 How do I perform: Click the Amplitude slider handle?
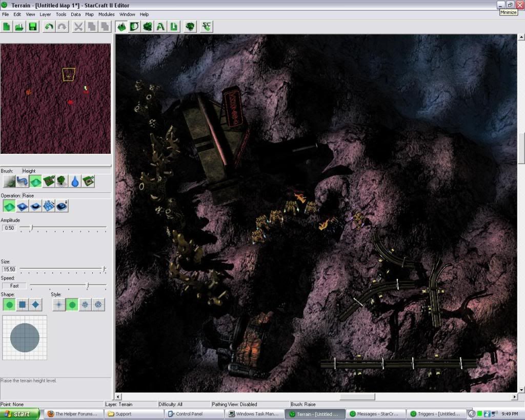point(32,228)
